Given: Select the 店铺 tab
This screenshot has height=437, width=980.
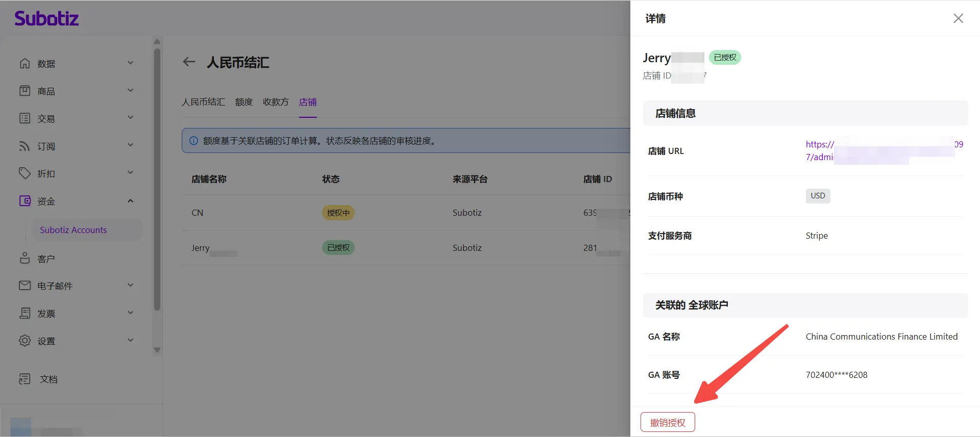Looking at the screenshot, I should (308, 102).
